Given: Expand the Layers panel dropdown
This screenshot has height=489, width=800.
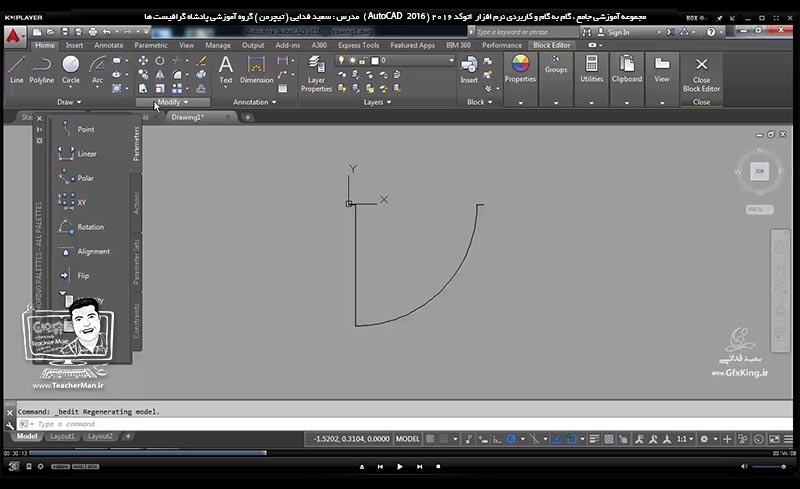Looking at the screenshot, I should coord(377,102).
